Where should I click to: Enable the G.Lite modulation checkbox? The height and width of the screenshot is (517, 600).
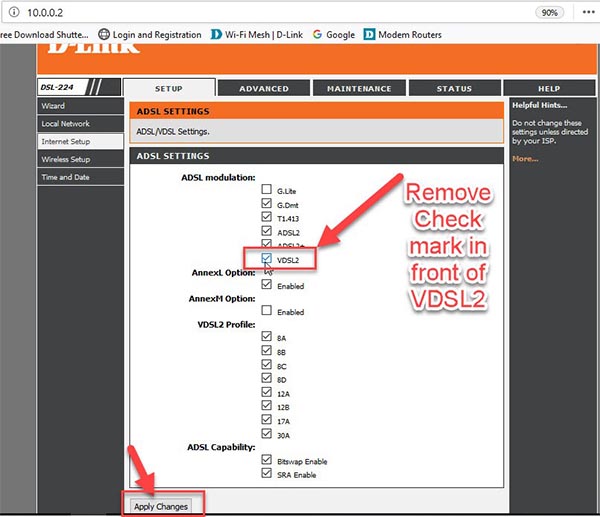tap(266, 189)
